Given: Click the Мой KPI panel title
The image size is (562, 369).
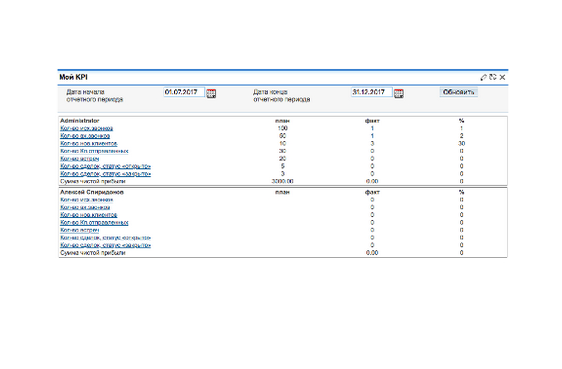Looking at the screenshot, I should pos(73,77).
